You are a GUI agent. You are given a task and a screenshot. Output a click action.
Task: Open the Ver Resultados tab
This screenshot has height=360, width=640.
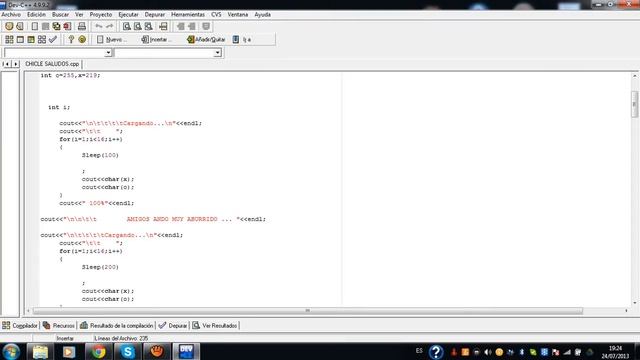pyautogui.click(x=215, y=325)
